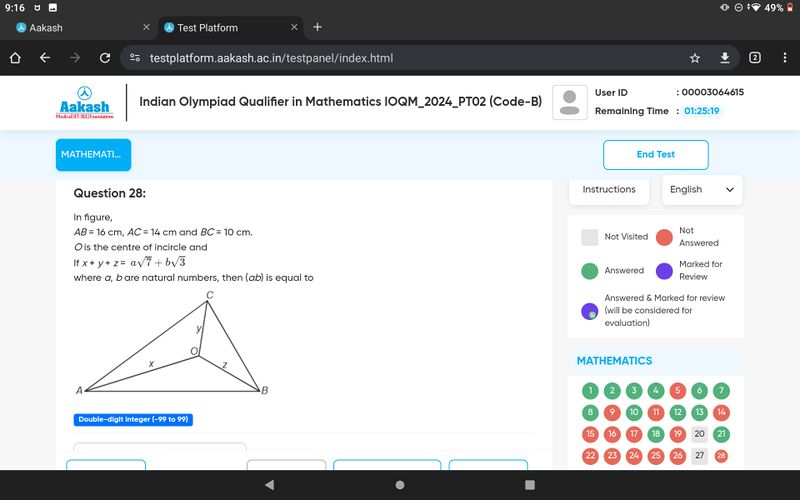The image size is (800, 500).
Task: Open new tab with plus icon
Action: (318, 27)
